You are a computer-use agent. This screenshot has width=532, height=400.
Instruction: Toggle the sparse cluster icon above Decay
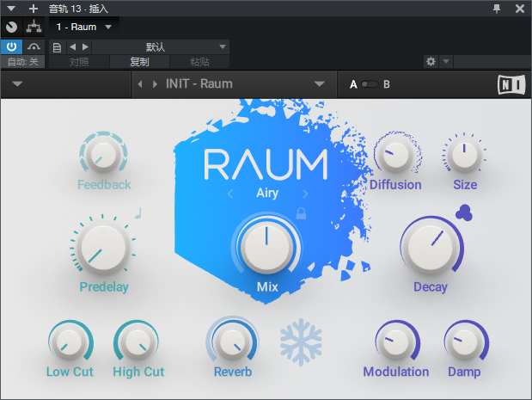tap(464, 213)
